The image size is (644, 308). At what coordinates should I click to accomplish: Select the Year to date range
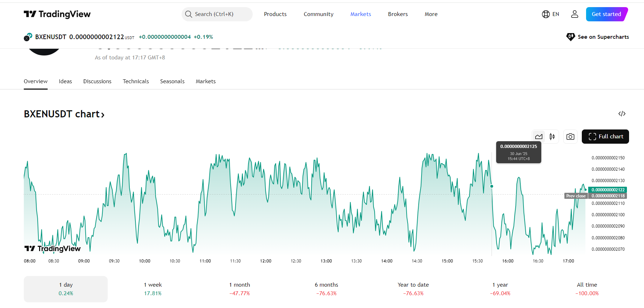click(x=413, y=289)
